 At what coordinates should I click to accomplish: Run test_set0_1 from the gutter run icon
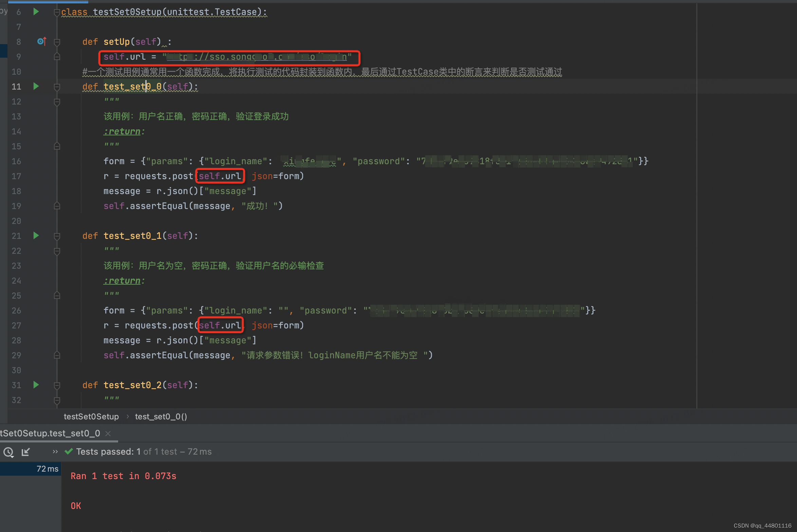click(x=36, y=236)
